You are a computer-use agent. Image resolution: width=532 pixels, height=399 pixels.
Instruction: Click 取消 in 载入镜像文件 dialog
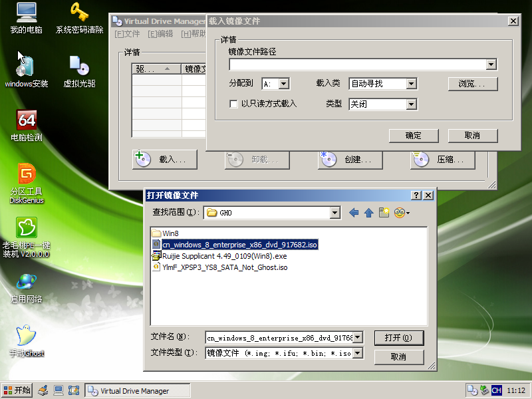tap(473, 136)
